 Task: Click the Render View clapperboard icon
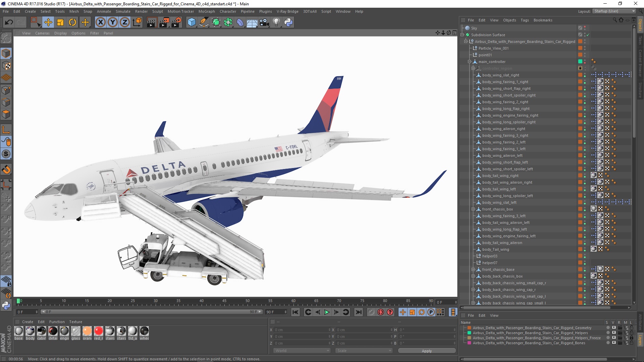point(152,22)
